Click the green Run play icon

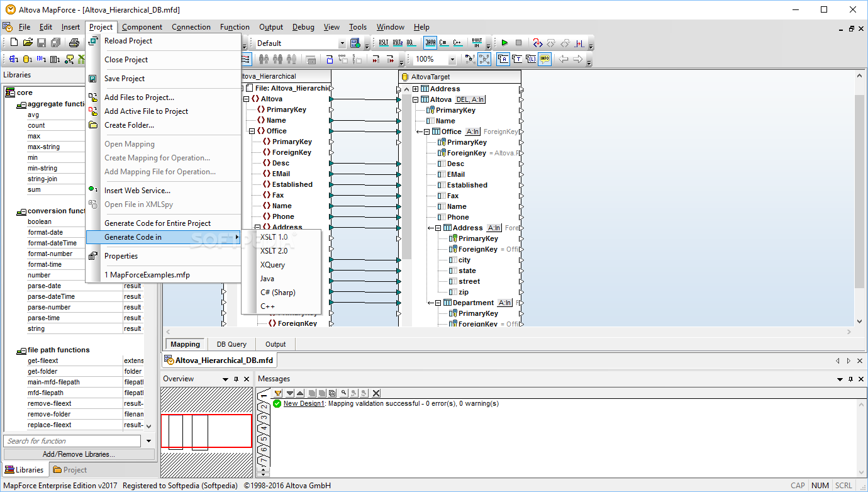pos(504,43)
